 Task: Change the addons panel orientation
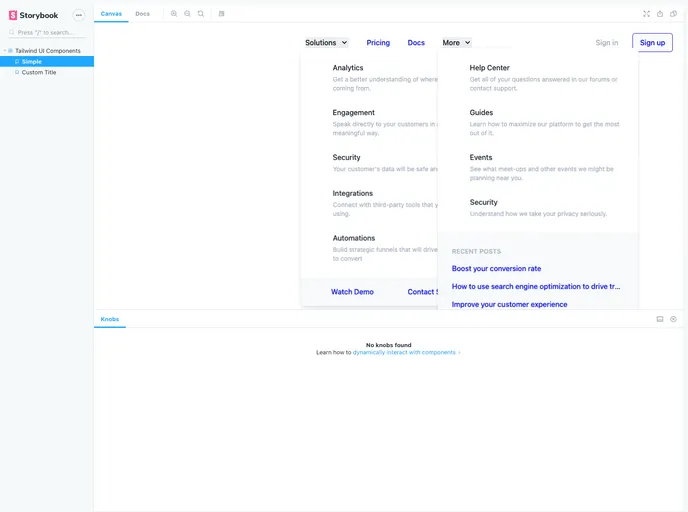[x=660, y=319]
